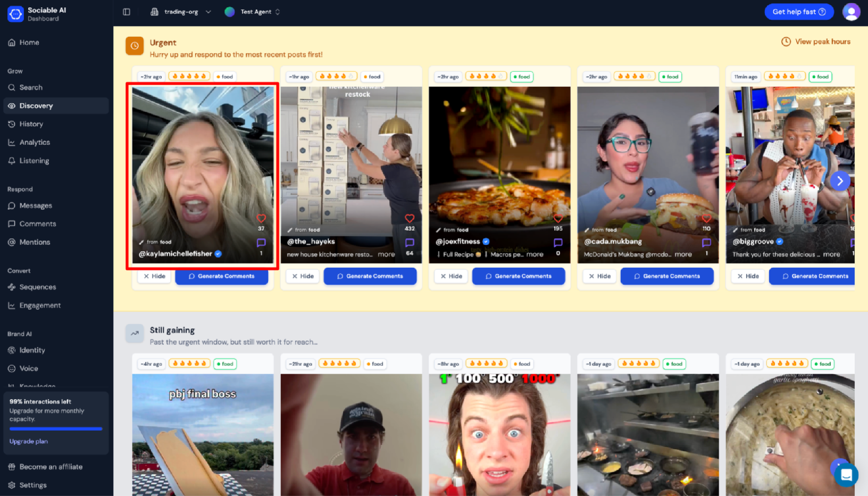Expand 'more' on cada.mukbang caption
The height and width of the screenshot is (496, 868).
pos(683,254)
